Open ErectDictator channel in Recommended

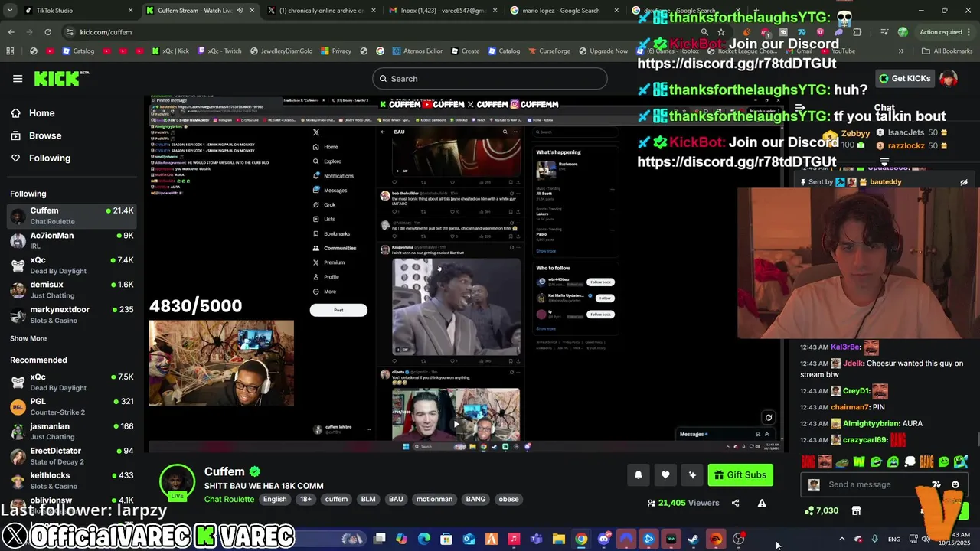[x=72, y=456]
